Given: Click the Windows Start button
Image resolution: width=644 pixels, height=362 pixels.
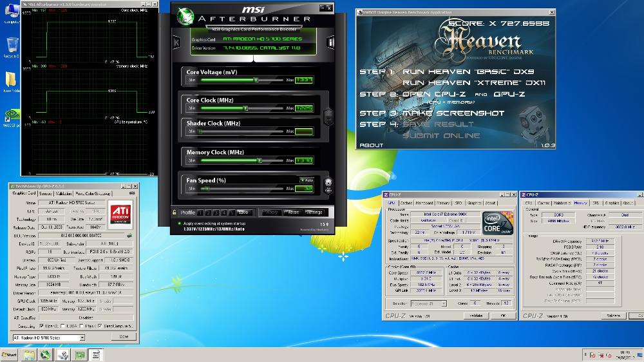Looking at the screenshot, I should (10, 355).
